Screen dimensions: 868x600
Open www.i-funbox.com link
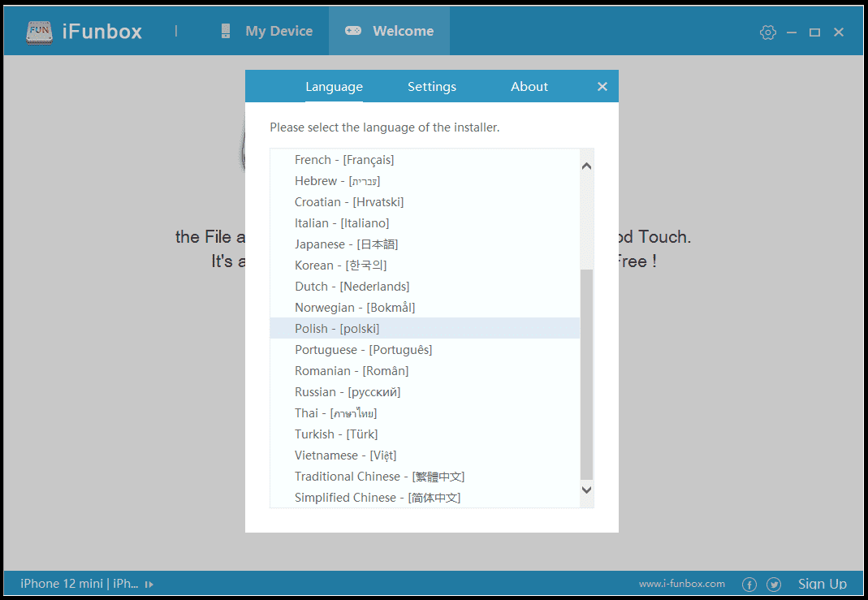tap(681, 584)
